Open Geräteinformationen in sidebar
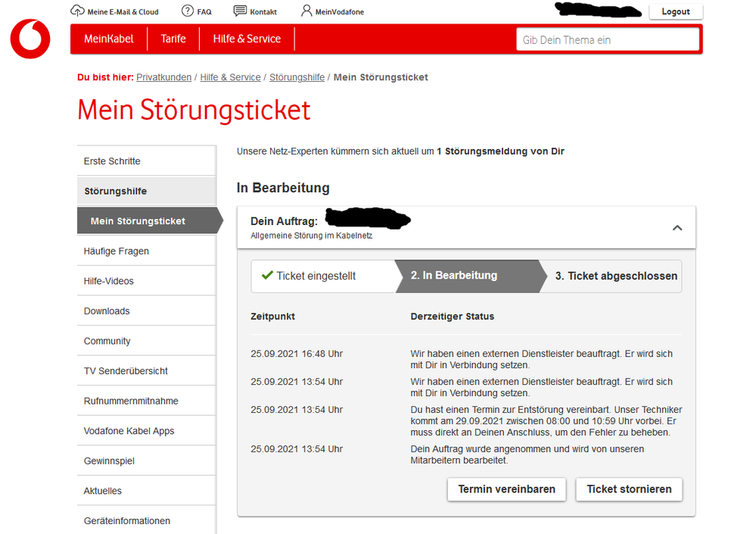Viewport: 756px width, 534px height. (146, 520)
